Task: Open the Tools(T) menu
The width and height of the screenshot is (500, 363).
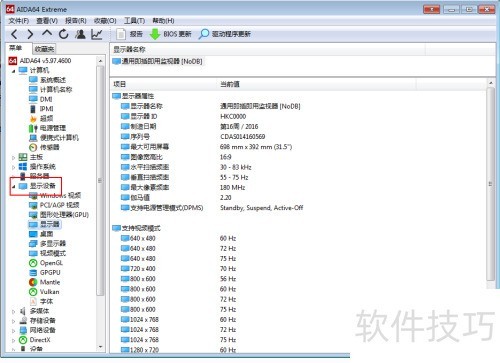Action: (x=134, y=21)
